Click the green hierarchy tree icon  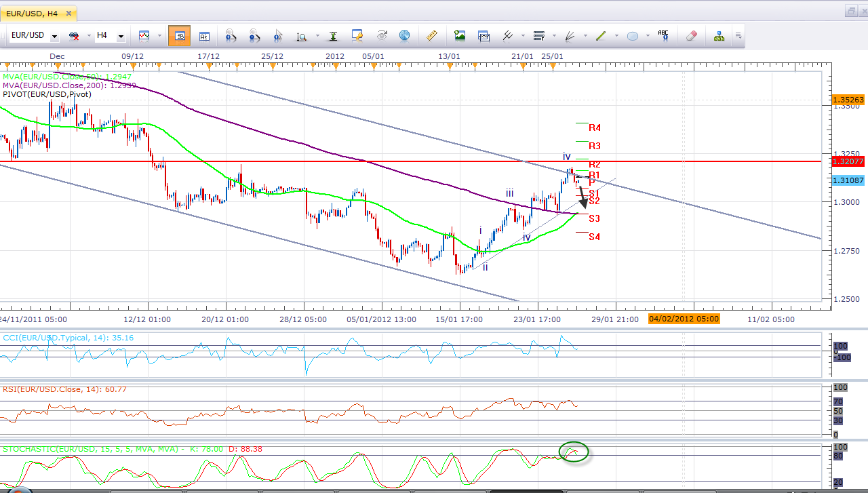(x=719, y=36)
